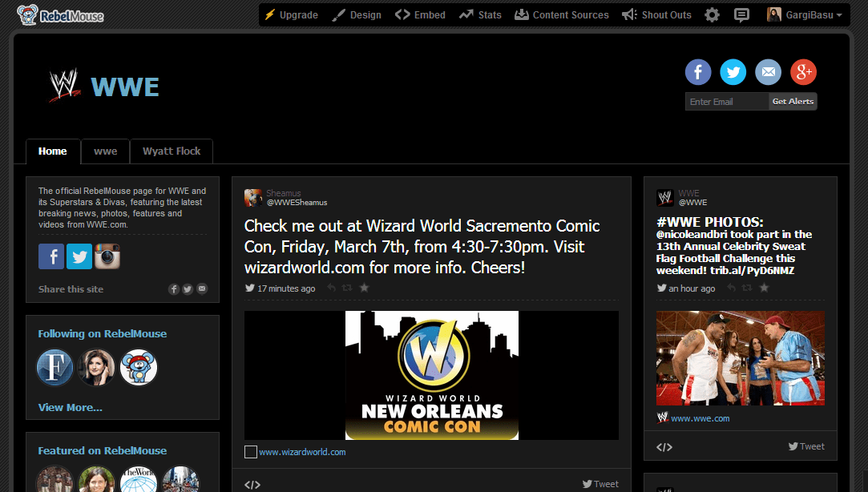Reply to WWE PHOTOS tweet
868x492 pixels.
(x=731, y=288)
